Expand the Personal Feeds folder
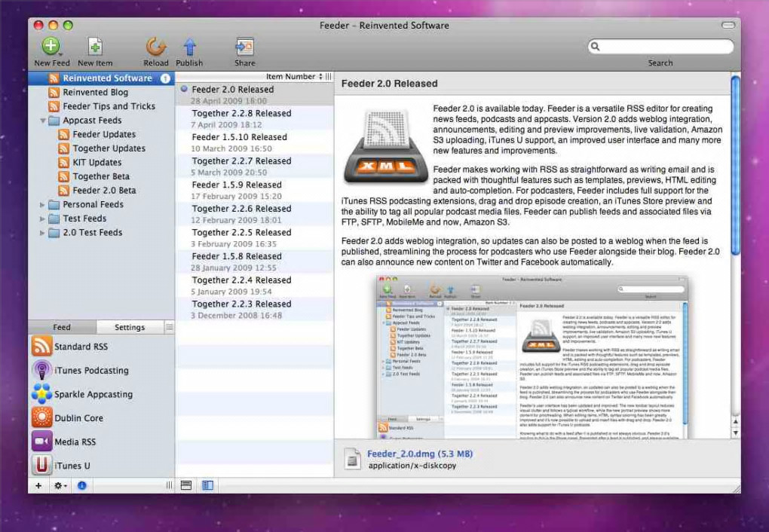The width and height of the screenshot is (769, 532). (x=43, y=204)
